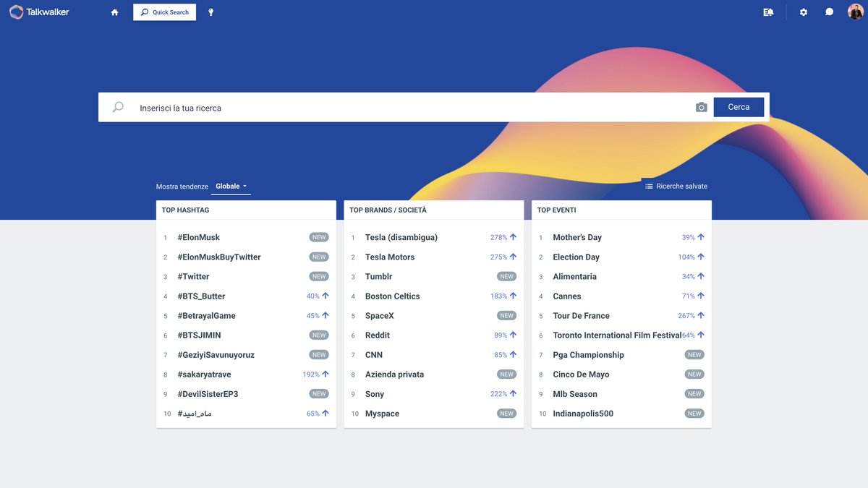The width and height of the screenshot is (868, 488).
Task: Click the up arrow beside Election Day 104%
Action: pos(701,257)
